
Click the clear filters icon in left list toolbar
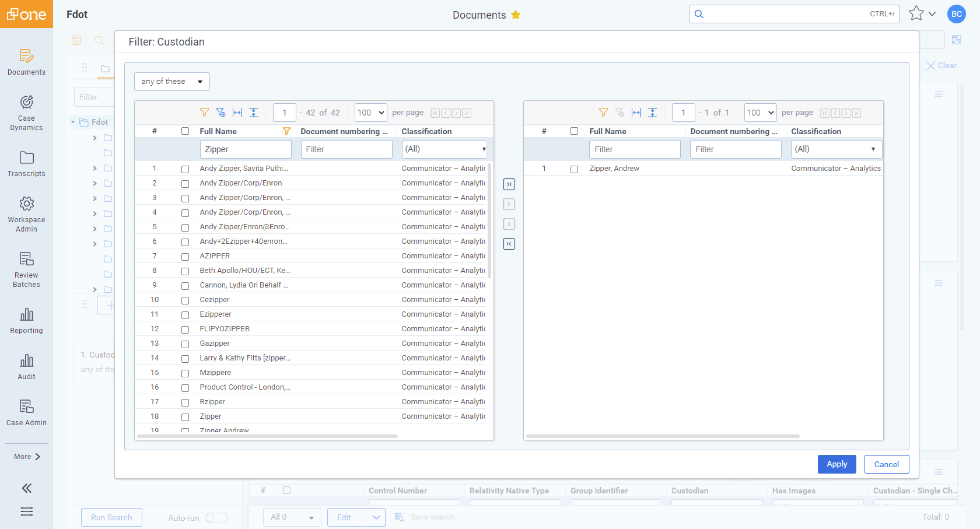[x=220, y=113]
